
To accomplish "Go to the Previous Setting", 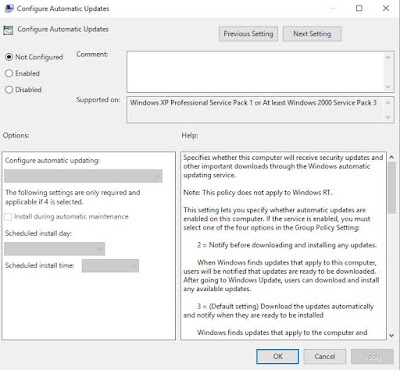I will point(248,34).
